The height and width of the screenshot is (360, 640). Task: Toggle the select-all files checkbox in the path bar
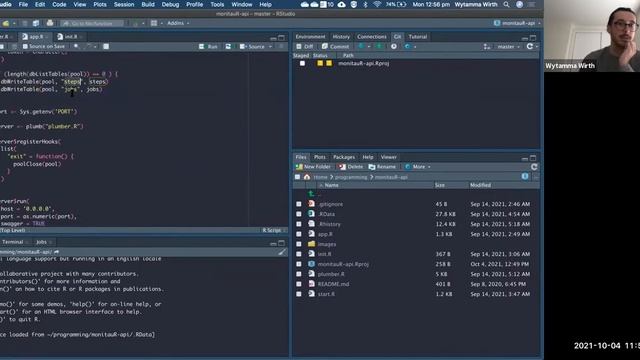[x=297, y=177]
